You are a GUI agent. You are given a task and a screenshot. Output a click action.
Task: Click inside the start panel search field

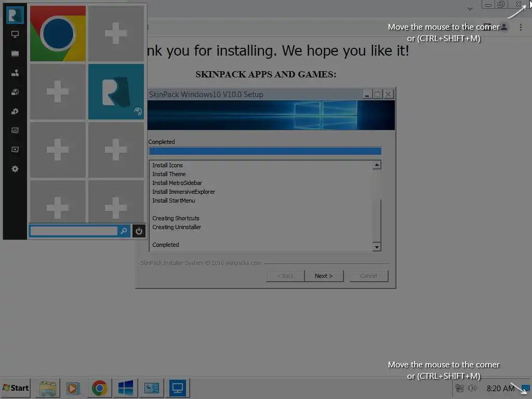[x=74, y=231]
